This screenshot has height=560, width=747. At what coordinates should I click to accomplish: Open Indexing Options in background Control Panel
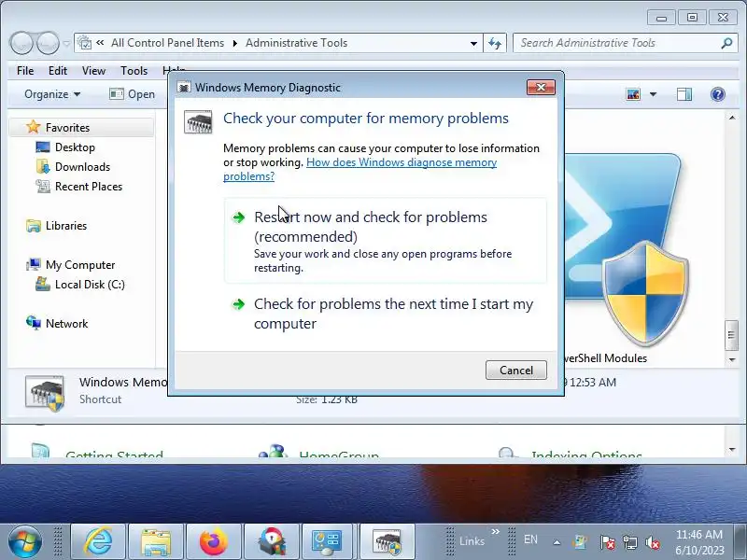[x=586, y=455]
